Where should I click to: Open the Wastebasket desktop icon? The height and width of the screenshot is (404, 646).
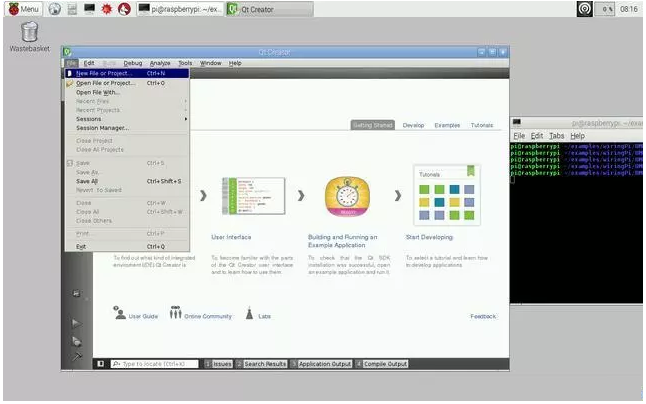(x=29, y=33)
